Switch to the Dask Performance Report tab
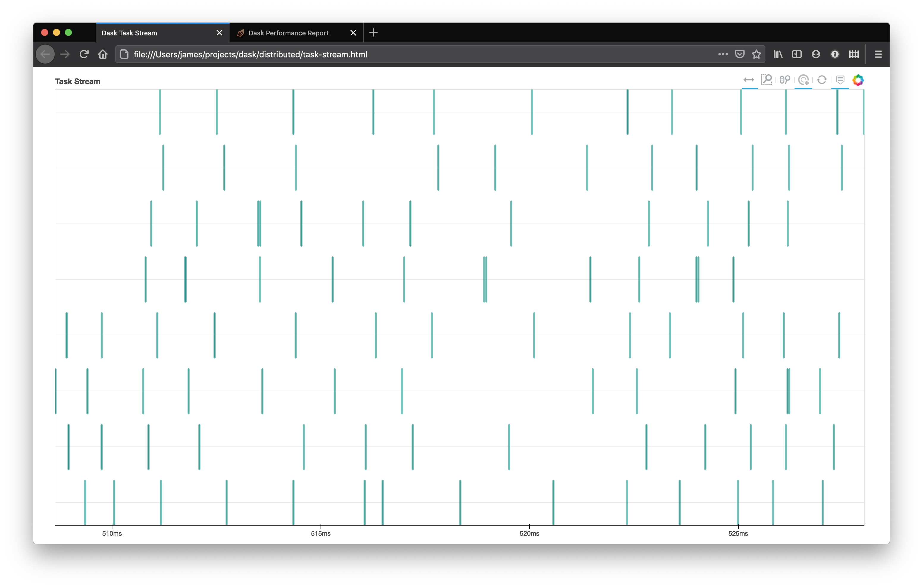The width and height of the screenshot is (923, 588). pos(297,33)
